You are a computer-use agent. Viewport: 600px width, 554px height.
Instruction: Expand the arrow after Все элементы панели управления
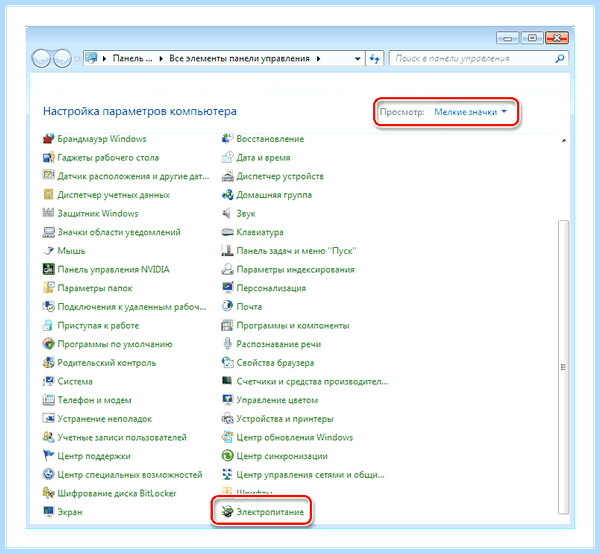(x=318, y=59)
